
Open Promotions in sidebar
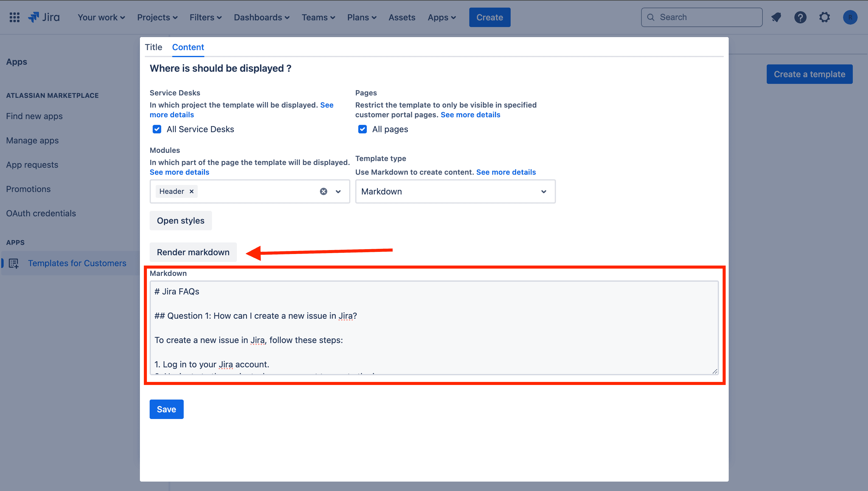28,189
